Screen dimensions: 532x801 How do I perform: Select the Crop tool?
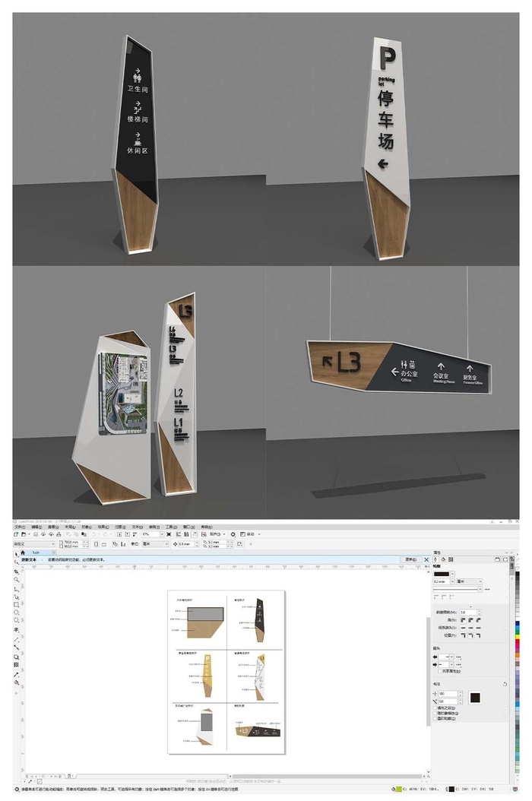(17, 571)
